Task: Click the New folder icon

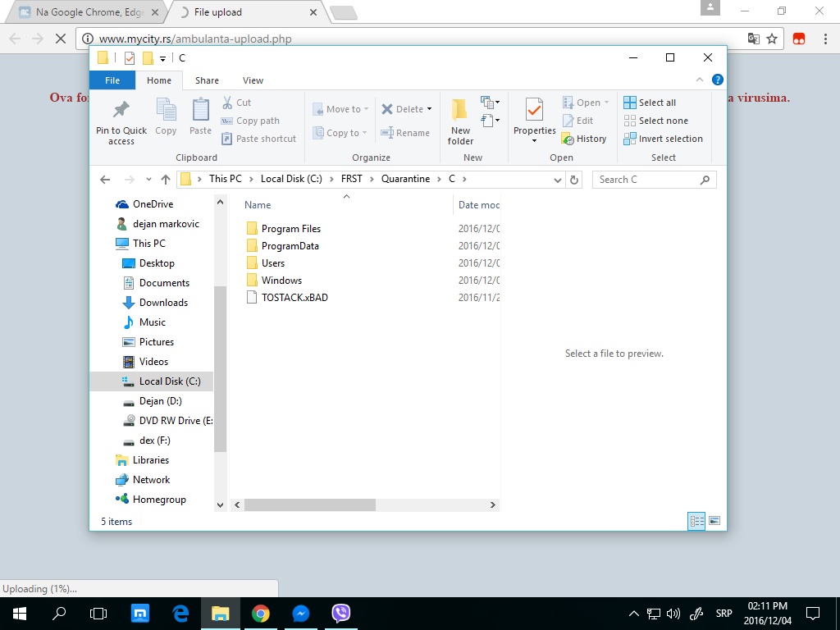Action: coord(460,110)
